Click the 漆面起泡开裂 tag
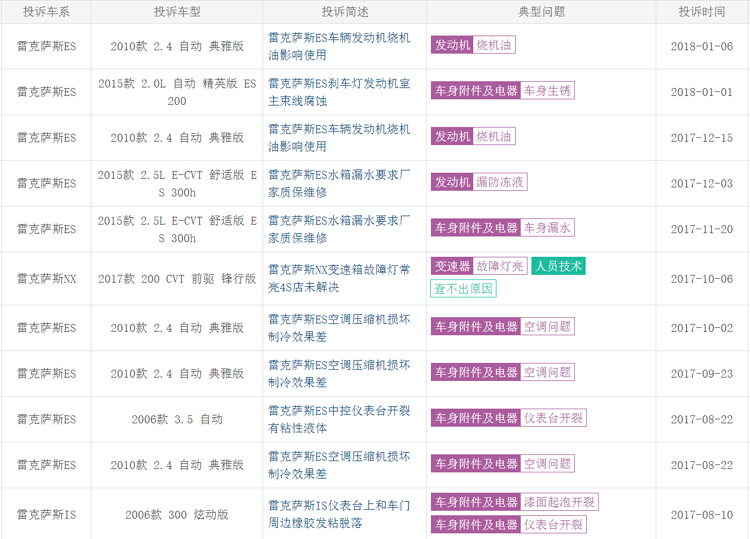Screen dimensions: 750x539 (x=559, y=502)
